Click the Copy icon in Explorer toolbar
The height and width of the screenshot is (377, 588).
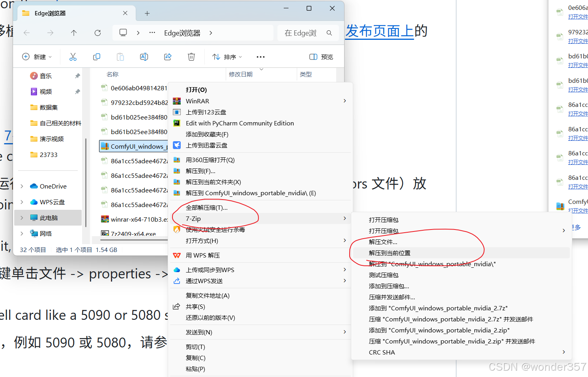(x=97, y=57)
